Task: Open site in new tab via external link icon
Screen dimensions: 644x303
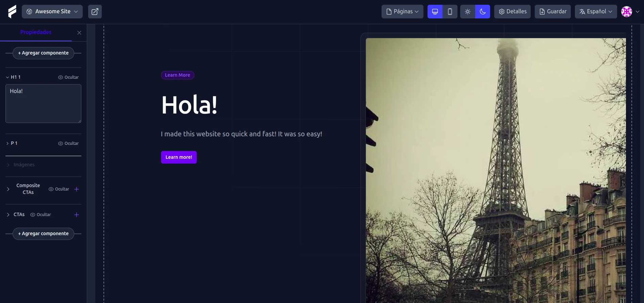Action: (95, 12)
